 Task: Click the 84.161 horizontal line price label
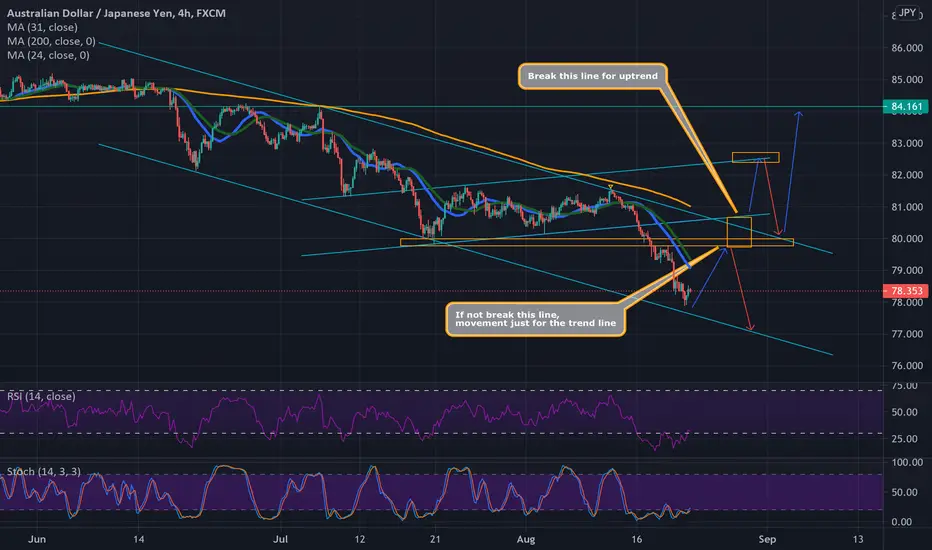[x=906, y=107]
